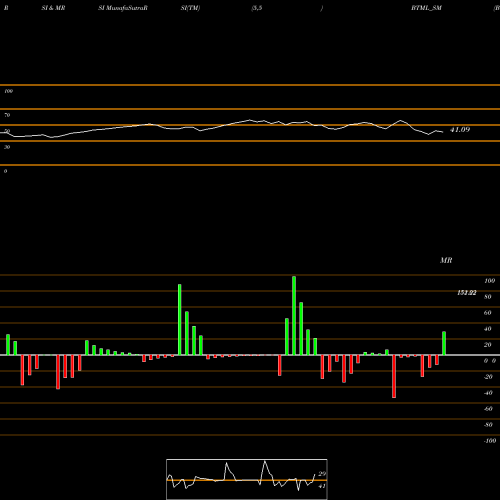Screen dimensions: 500x500
Task: Select the MR value 151.22
Action: (x=467, y=293)
